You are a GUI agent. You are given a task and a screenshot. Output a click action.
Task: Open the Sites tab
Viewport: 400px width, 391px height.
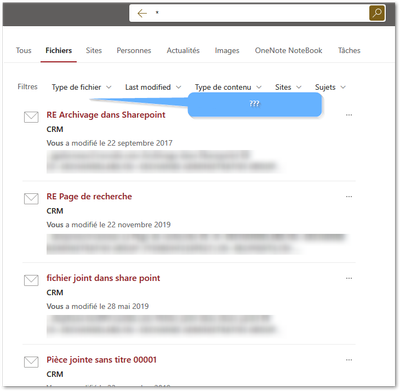[94, 50]
